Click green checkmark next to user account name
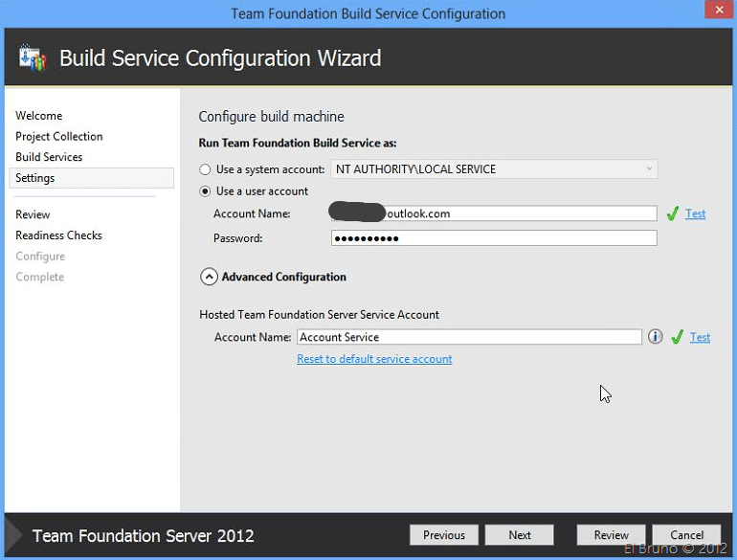The width and height of the screenshot is (737, 560). click(x=673, y=213)
